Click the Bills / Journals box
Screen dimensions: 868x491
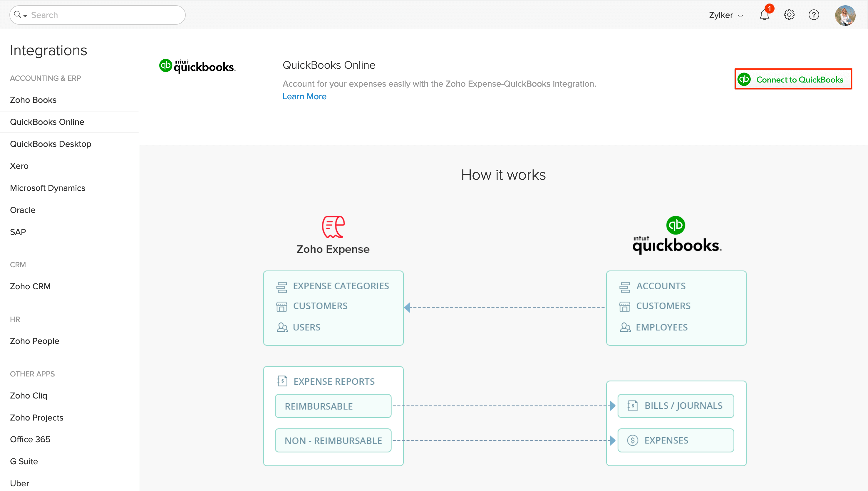click(x=676, y=406)
